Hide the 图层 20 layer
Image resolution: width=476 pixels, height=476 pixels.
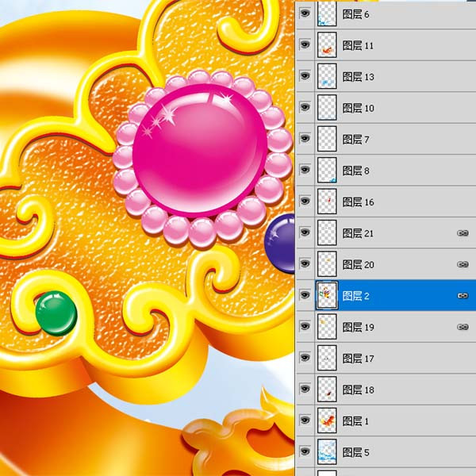tap(305, 263)
